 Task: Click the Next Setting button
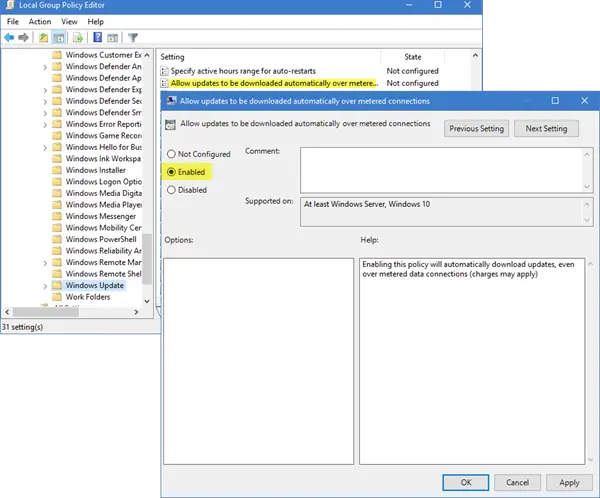pyautogui.click(x=546, y=129)
